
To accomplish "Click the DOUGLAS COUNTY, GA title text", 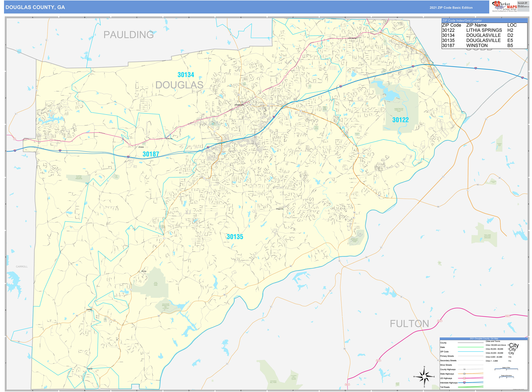I will [x=35, y=7].
